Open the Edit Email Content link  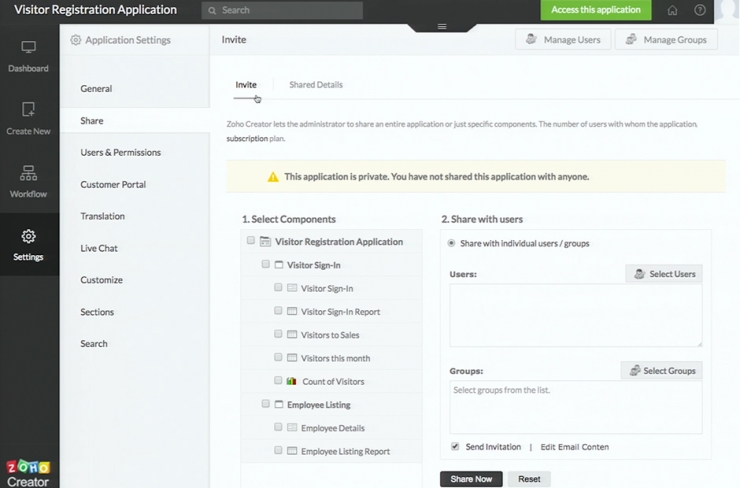point(574,447)
